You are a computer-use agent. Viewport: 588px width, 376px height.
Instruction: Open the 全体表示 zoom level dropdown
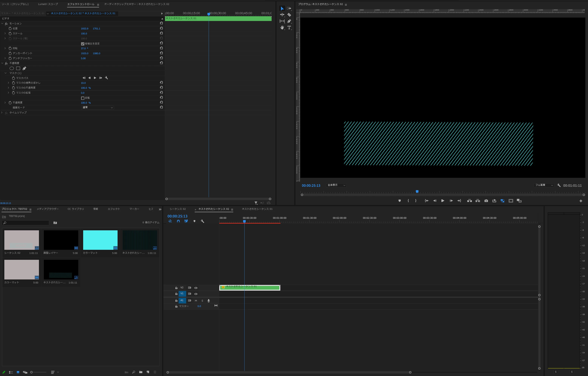[x=336, y=185]
